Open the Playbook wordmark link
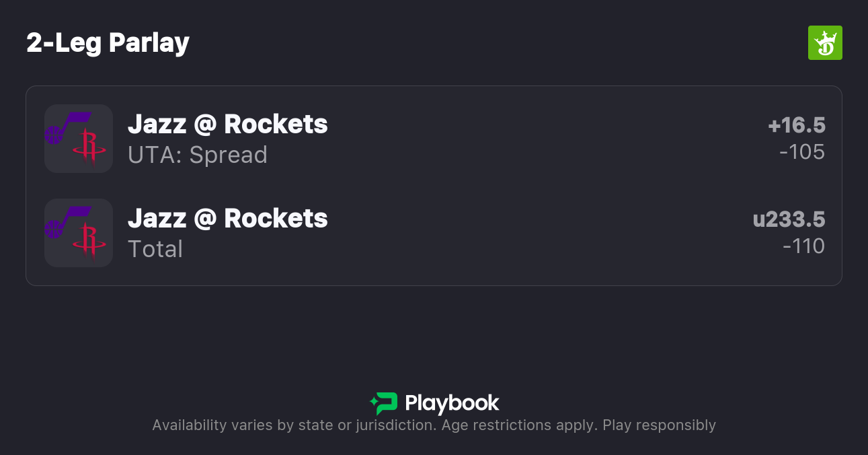This screenshot has height=455, width=868. point(452,403)
